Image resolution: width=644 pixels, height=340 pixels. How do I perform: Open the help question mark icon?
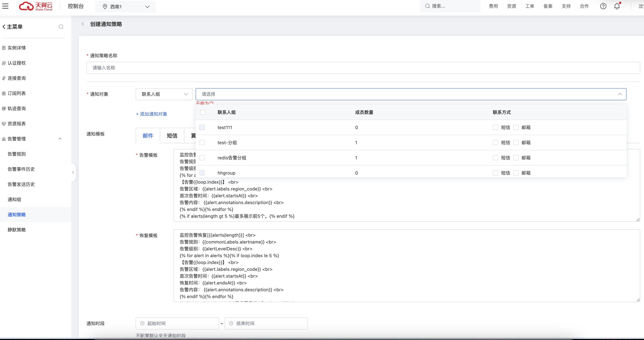(x=603, y=6)
